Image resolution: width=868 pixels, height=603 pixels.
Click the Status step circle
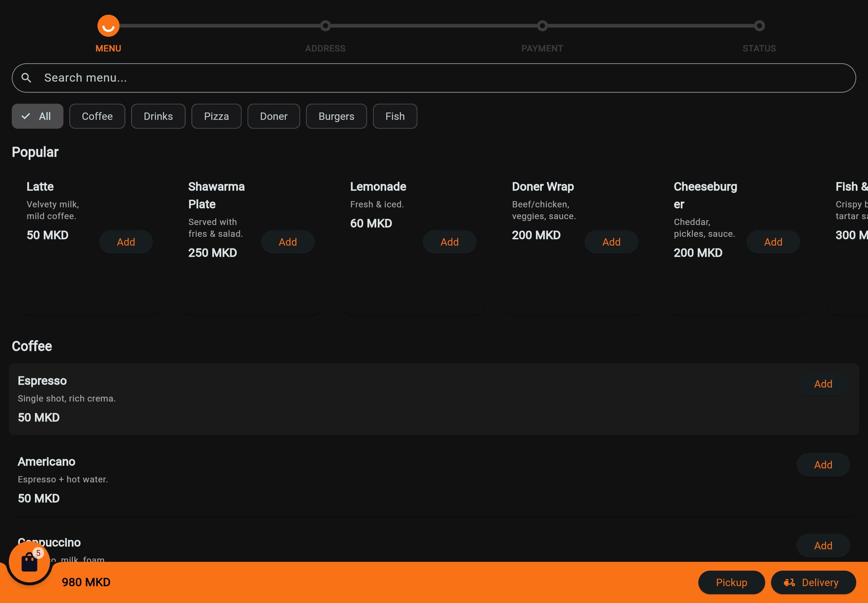click(x=759, y=26)
